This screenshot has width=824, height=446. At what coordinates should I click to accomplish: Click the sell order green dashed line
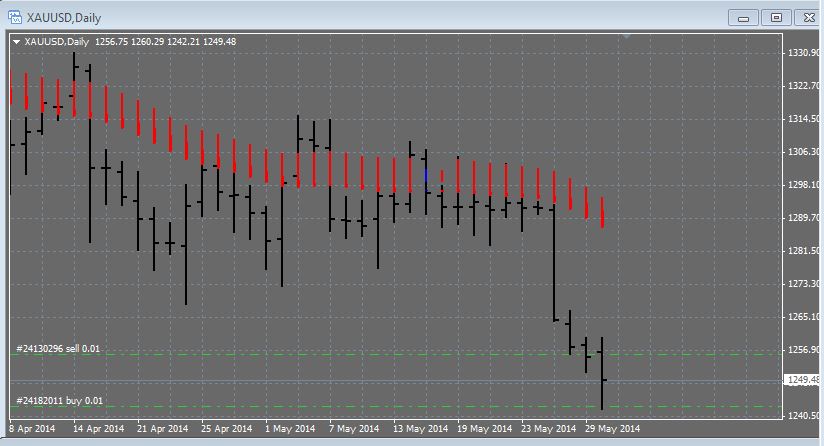coord(396,355)
